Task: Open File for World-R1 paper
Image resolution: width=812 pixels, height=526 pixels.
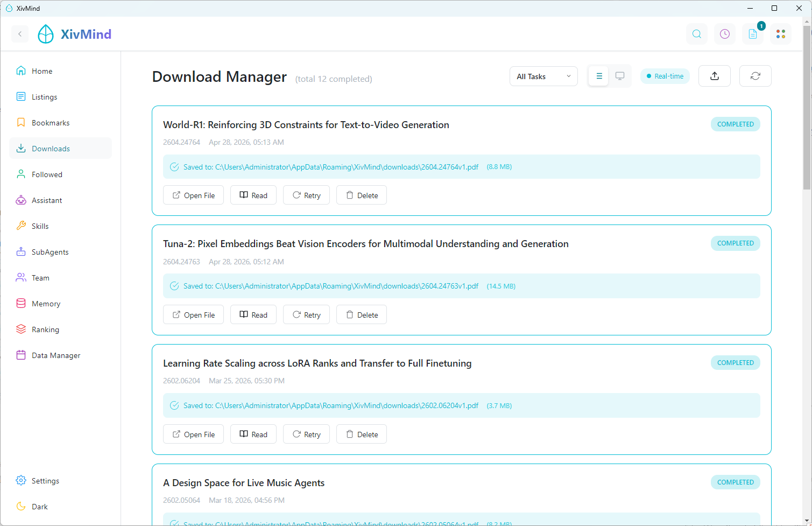Action: tap(194, 195)
